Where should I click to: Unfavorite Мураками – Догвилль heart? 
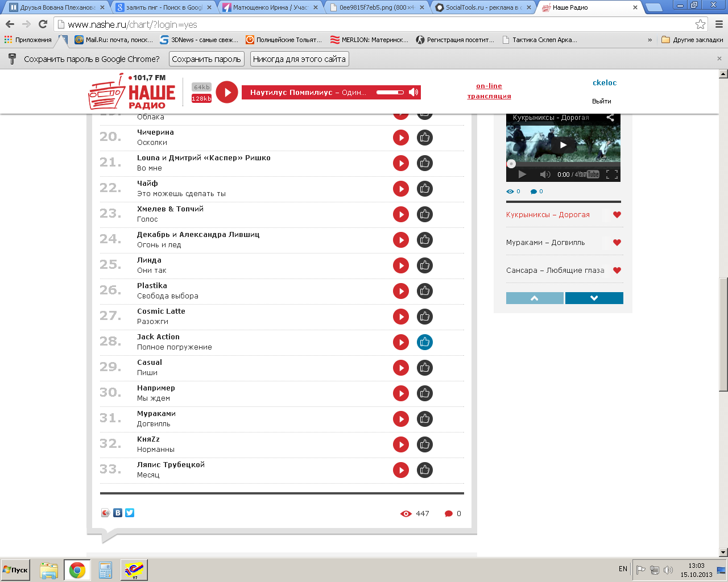click(x=617, y=243)
